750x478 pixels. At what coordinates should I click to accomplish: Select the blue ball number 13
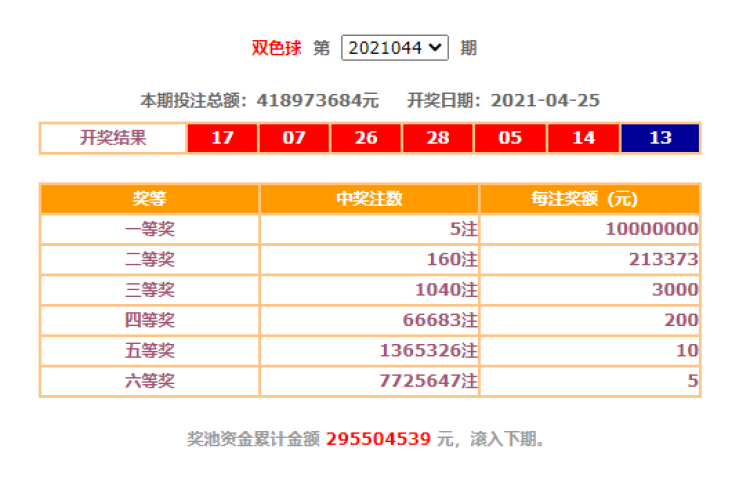(x=660, y=138)
